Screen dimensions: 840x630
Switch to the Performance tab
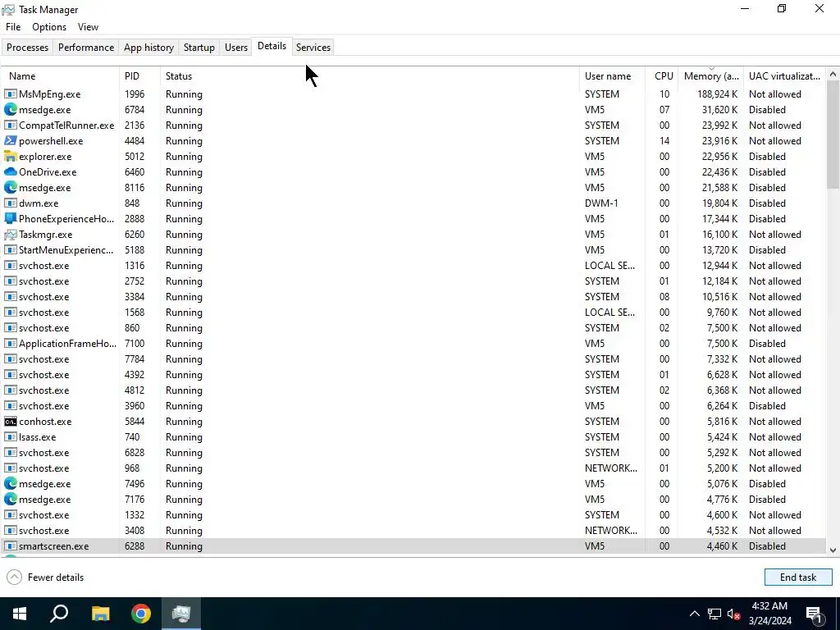(x=85, y=47)
